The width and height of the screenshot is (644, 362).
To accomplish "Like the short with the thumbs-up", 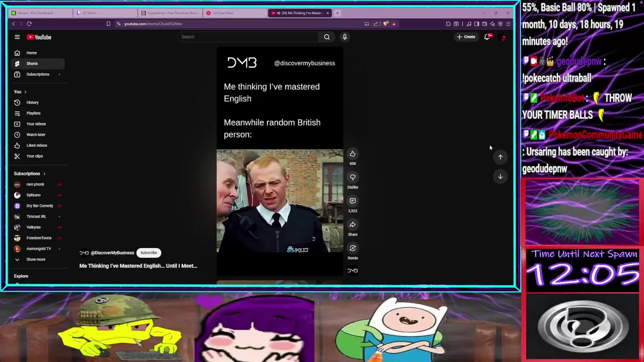I will (x=353, y=154).
